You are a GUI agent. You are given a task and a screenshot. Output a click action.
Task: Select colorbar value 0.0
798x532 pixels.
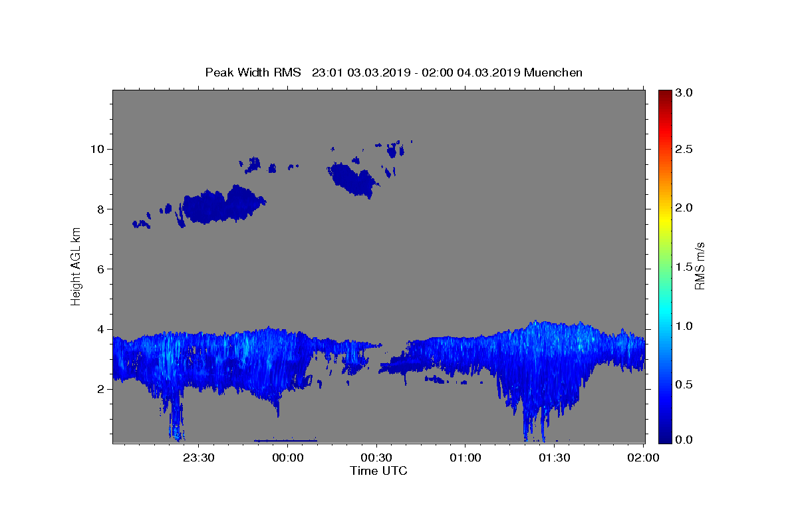point(684,440)
